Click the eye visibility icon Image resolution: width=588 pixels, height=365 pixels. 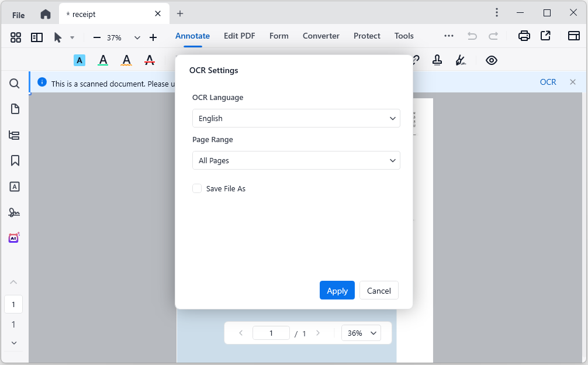[x=492, y=60]
